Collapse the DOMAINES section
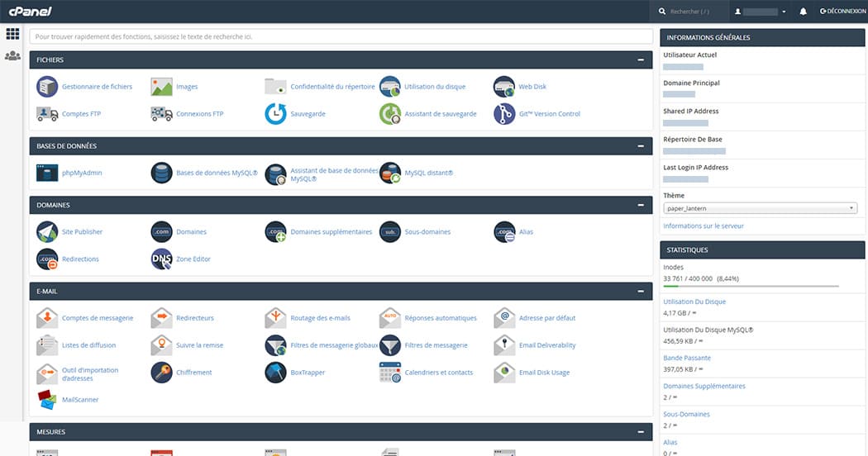This screenshot has width=868, height=456. [x=641, y=206]
